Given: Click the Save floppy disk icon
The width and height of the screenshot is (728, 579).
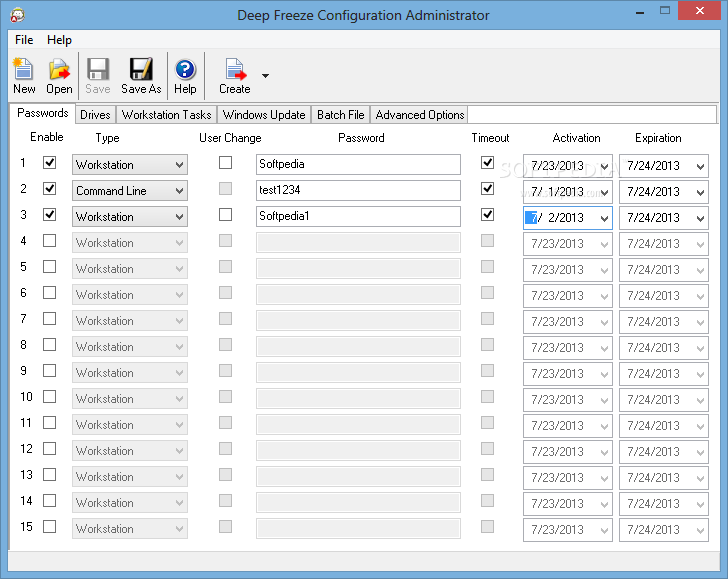Looking at the screenshot, I should coord(98,76).
